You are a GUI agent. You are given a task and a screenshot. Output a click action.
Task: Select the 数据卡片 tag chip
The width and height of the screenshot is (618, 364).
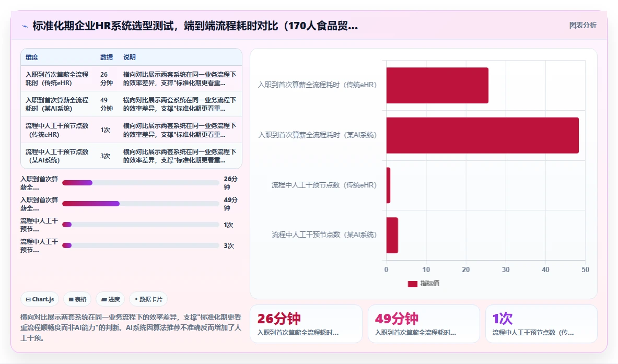tap(148, 299)
